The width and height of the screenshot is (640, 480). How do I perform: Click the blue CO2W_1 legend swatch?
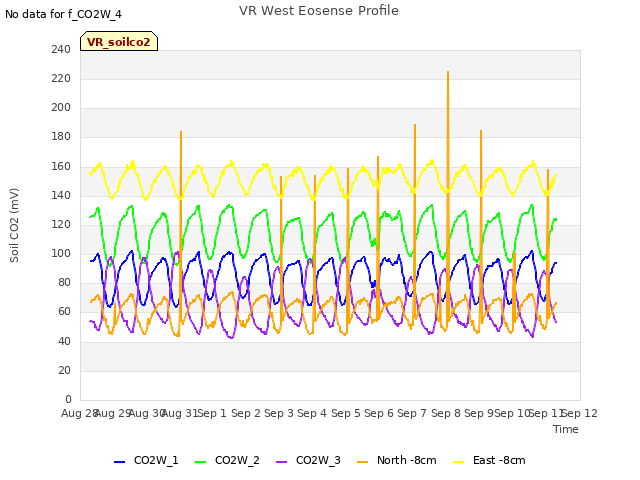coord(119,462)
